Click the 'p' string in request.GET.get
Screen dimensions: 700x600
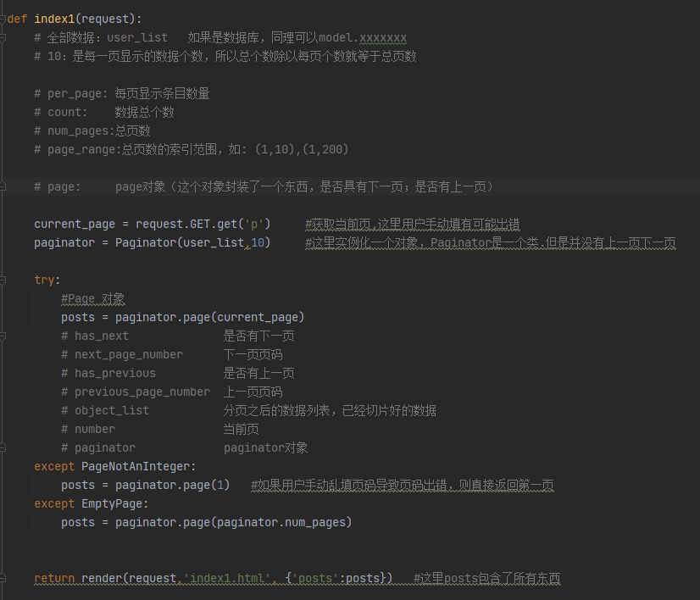pos(253,224)
